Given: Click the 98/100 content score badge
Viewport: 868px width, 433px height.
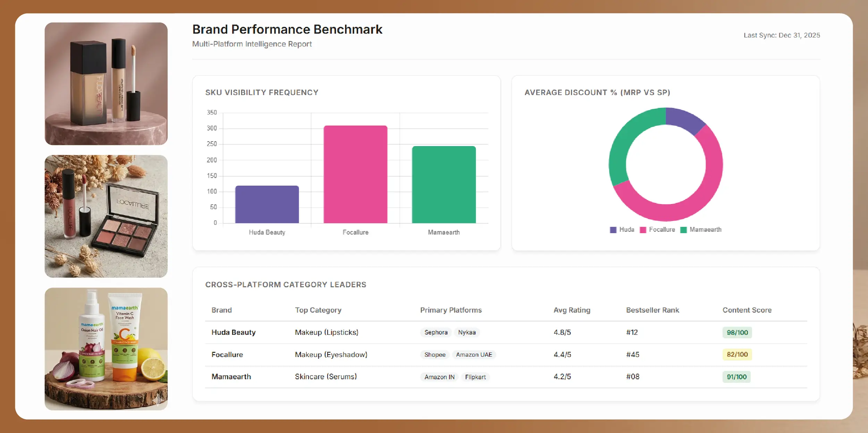Looking at the screenshot, I should [737, 332].
